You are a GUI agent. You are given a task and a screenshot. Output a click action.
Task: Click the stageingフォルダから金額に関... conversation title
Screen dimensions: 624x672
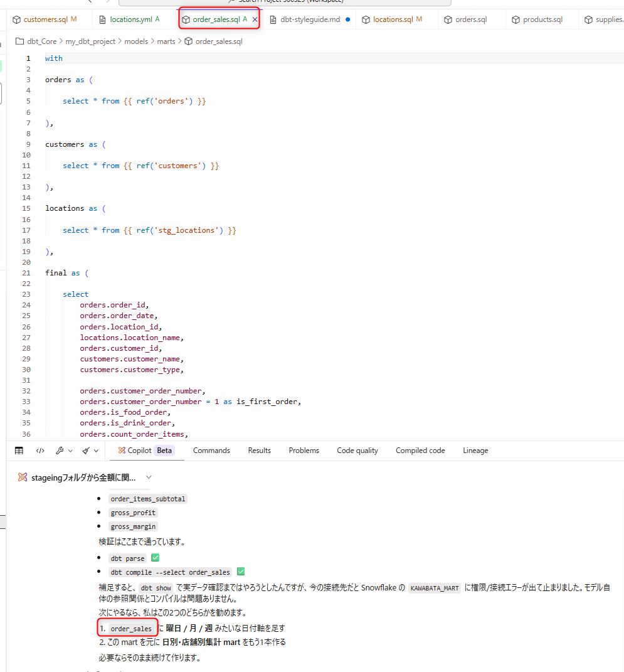point(83,477)
